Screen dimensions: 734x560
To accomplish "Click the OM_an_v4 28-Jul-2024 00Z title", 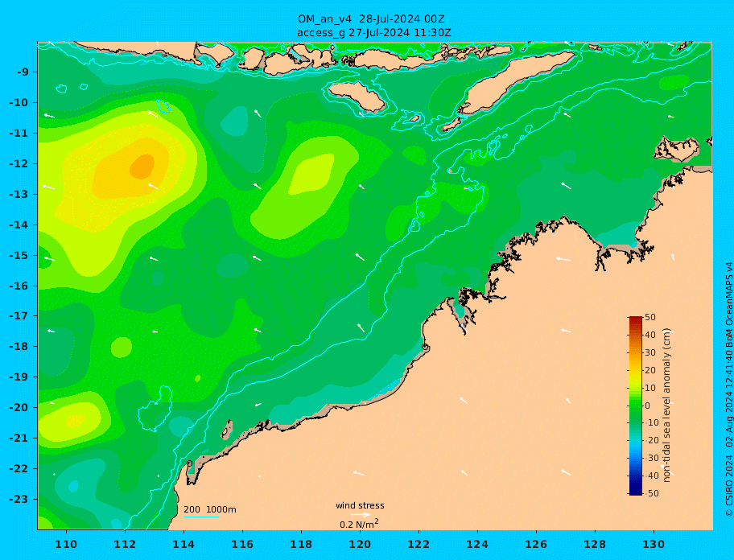I will pyautogui.click(x=371, y=19).
